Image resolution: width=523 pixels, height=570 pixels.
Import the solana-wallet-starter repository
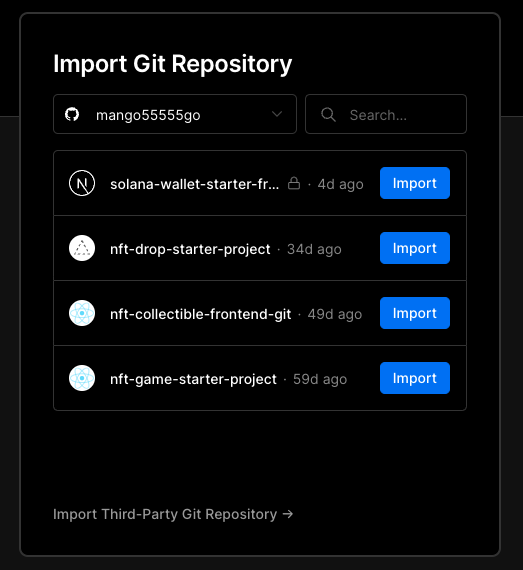[x=415, y=183]
